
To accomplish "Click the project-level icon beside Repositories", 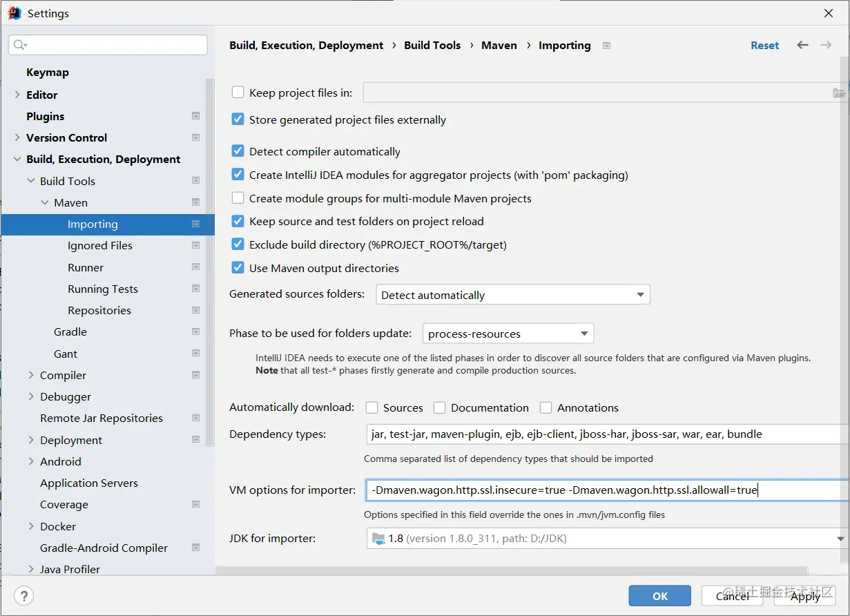I will pos(195,310).
